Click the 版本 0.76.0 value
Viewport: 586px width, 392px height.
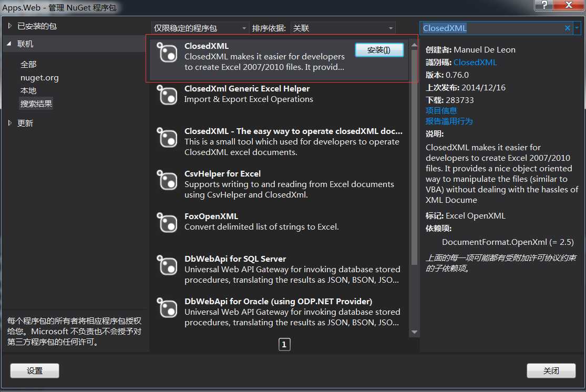pos(457,75)
